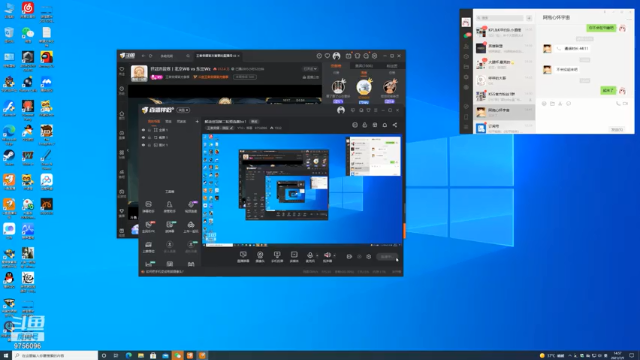Click edit pill with pencil under stream title
Image resolution: width=640 pixels, height=360 pixels.
(x=220, y=128)
